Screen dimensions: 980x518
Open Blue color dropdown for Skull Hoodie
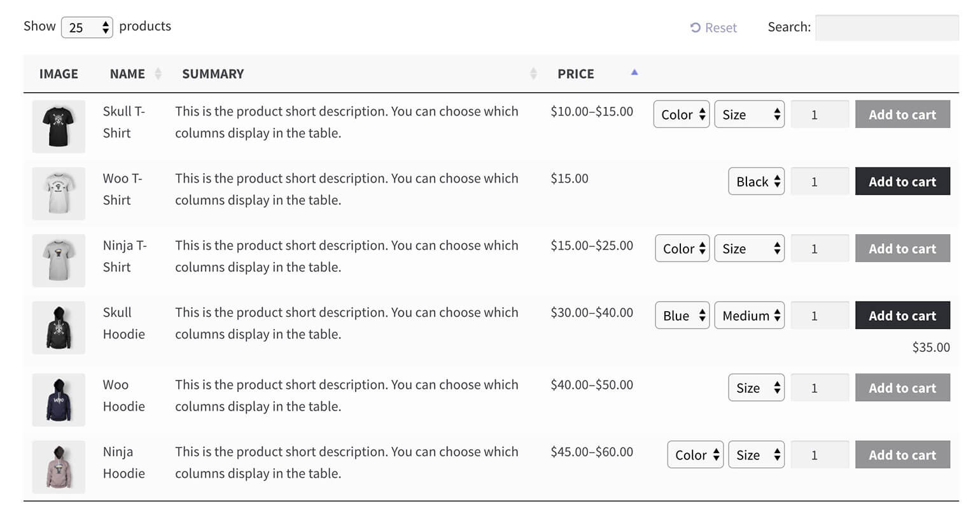point(682,316)
